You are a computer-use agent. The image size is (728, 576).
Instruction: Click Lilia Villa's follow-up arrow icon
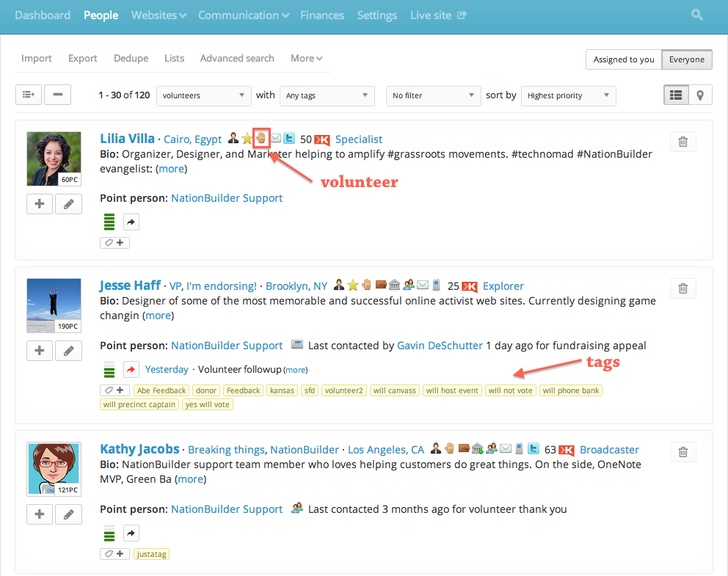(x=131, y=222)
